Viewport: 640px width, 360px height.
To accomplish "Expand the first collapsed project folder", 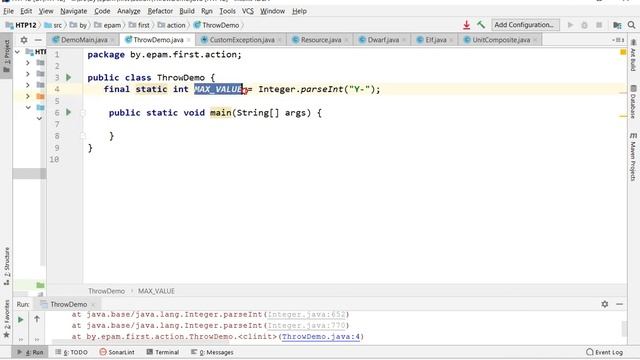I will point(28,63).
